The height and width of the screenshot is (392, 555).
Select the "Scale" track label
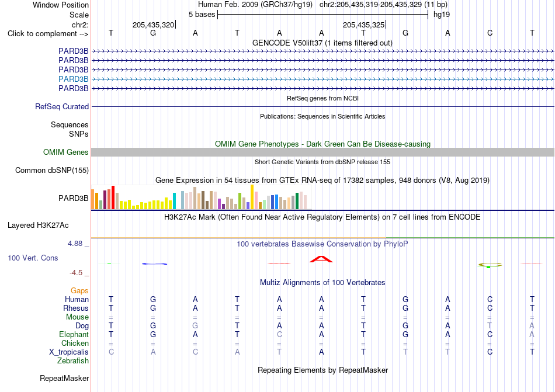tap(79, 15)
